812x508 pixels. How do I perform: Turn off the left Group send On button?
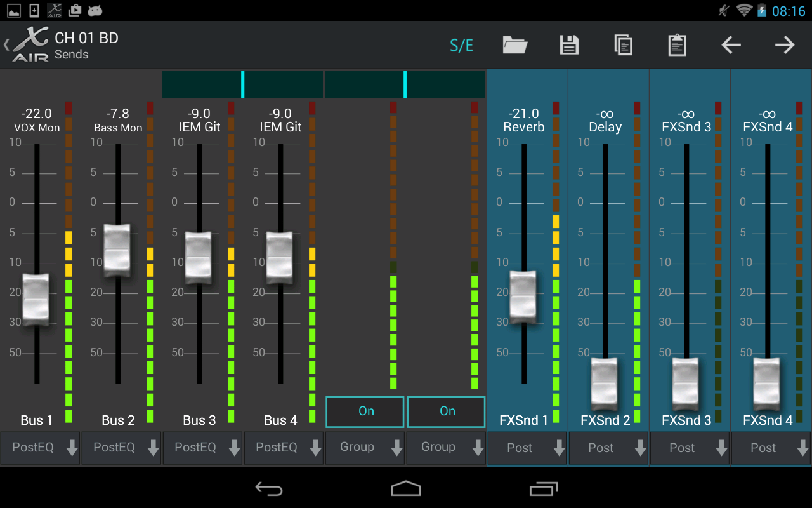365,411
